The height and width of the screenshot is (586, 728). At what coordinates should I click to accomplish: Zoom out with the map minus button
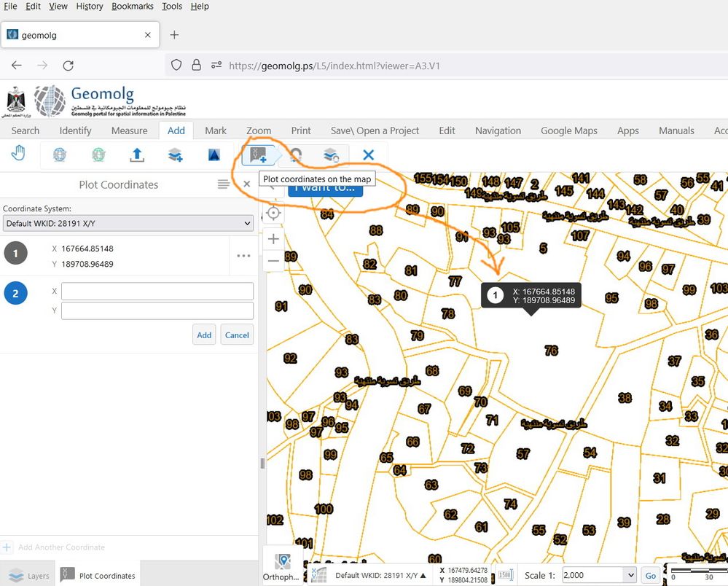(x=273, y=260)
